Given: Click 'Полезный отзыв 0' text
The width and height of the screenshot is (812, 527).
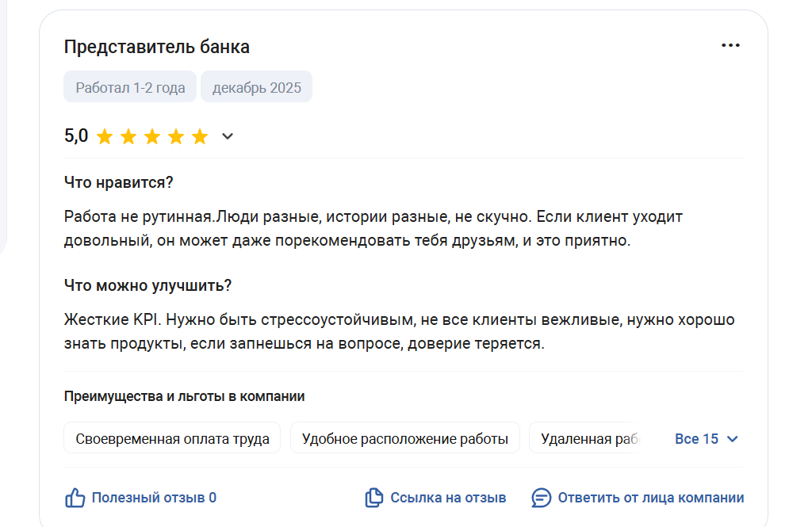Looking at the screenshot, I should click(154, 498).
